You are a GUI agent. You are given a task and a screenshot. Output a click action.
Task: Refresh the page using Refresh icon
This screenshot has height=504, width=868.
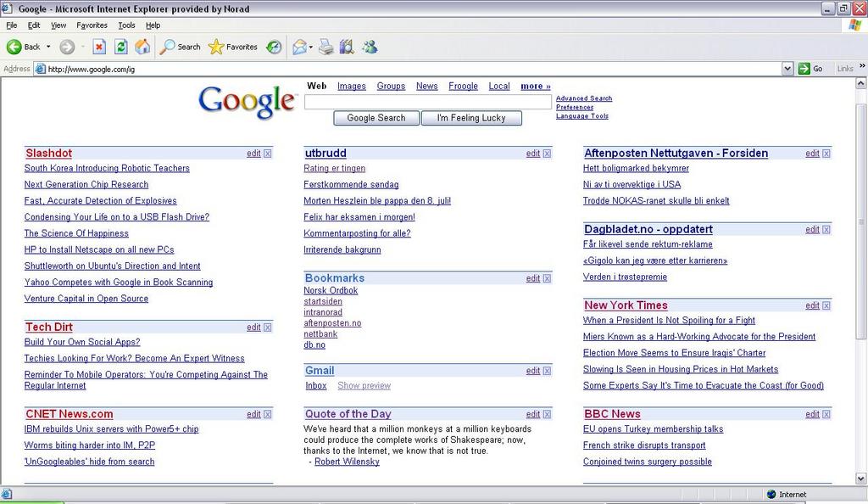120,47
